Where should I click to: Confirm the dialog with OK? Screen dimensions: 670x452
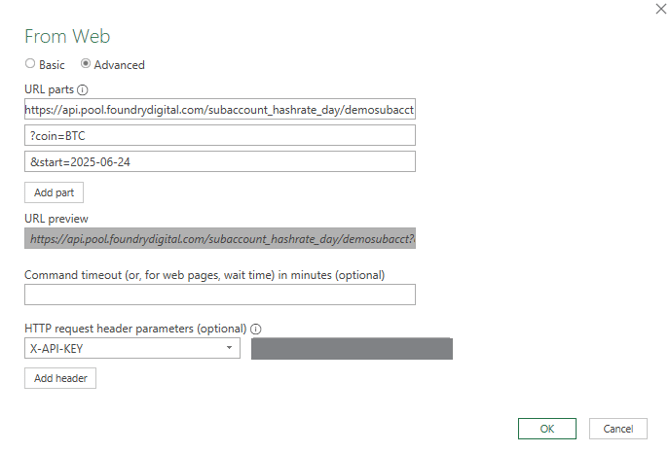tap(547, 429)
